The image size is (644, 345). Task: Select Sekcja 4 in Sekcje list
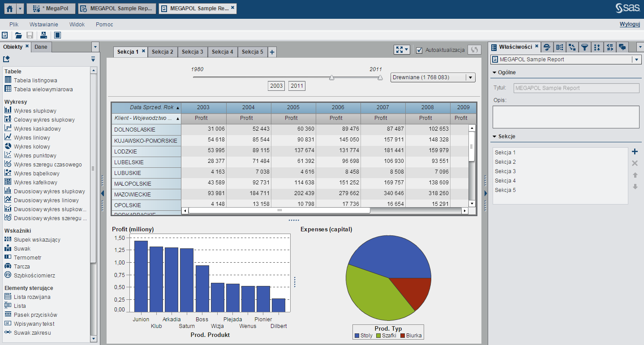[x=505, y=181]
